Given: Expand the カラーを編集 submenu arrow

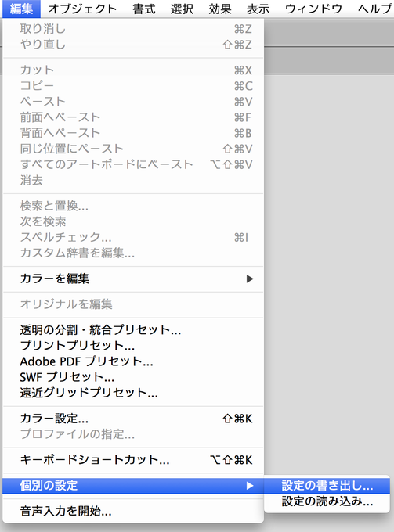Looking at the screenshot, I should (x=250, y=279).
